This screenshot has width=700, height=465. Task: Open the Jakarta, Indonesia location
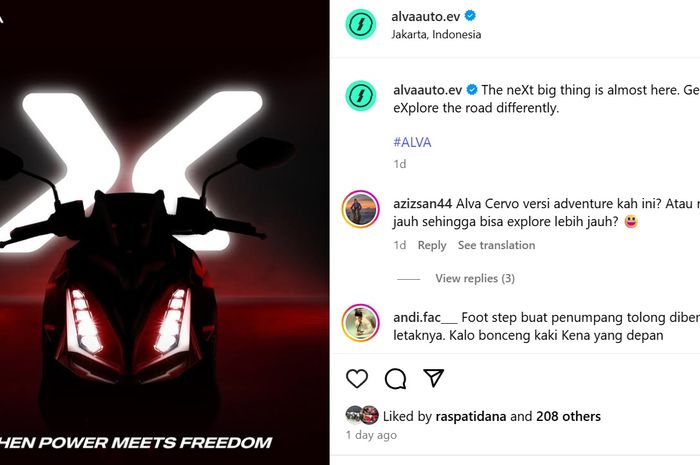[x=436, y=34]
